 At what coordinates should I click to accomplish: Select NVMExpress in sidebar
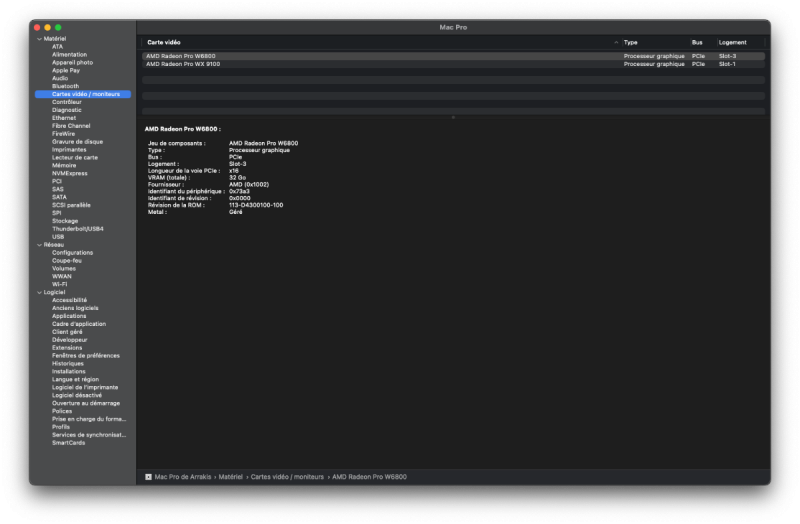pos(69,173)
